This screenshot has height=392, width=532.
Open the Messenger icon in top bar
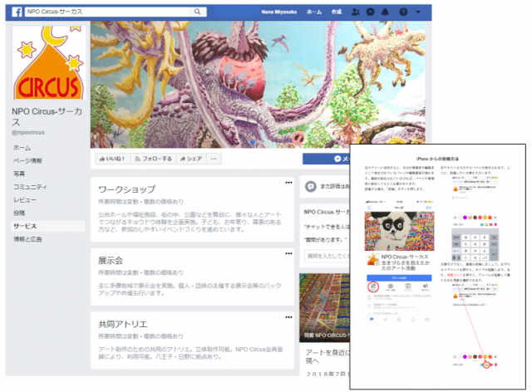pos(371,12)
